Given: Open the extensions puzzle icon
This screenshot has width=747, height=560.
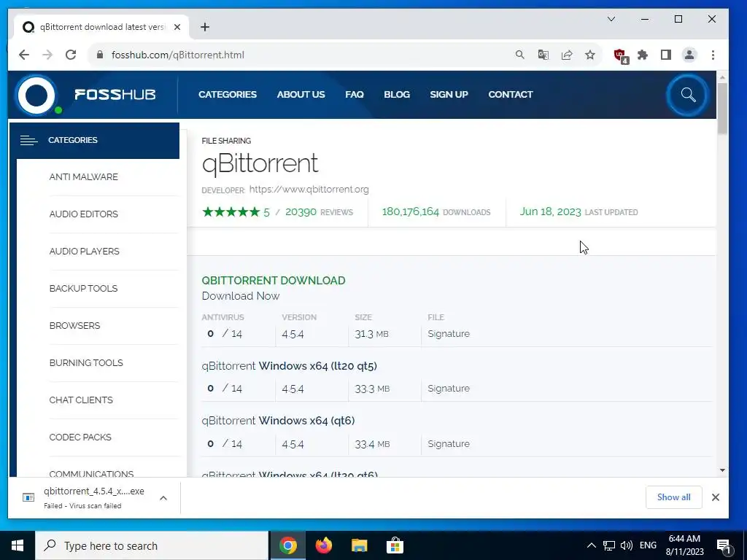Looking at the screenshot, I should click(x=643, y=55).
